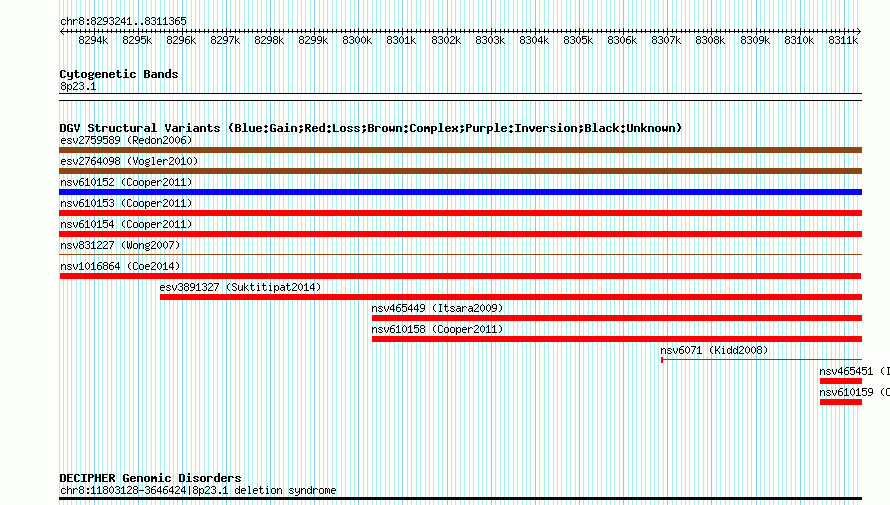
Task: Open variant nsv610158 (Cooper2011) label
Action: tap(437, 329)
